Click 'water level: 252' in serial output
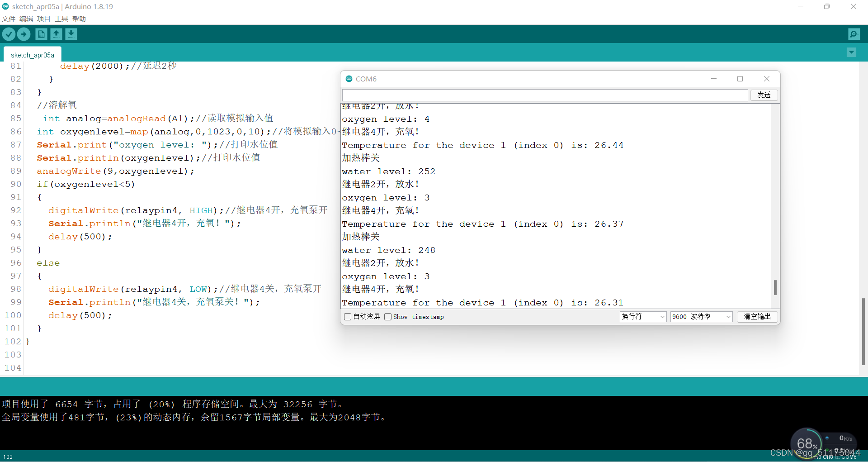Image resolution: width=868 pixels, height=462 pixels. point(389,171)
